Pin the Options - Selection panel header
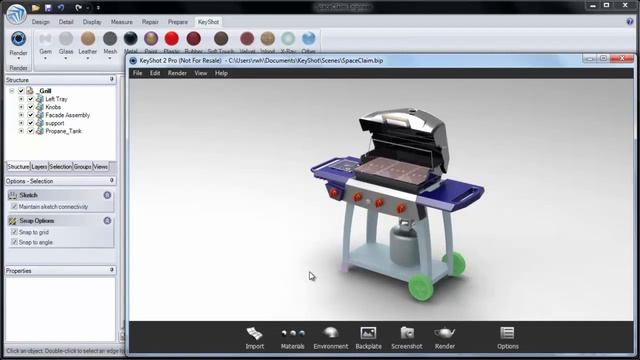The image size is (640, 360). click(112, 180)
